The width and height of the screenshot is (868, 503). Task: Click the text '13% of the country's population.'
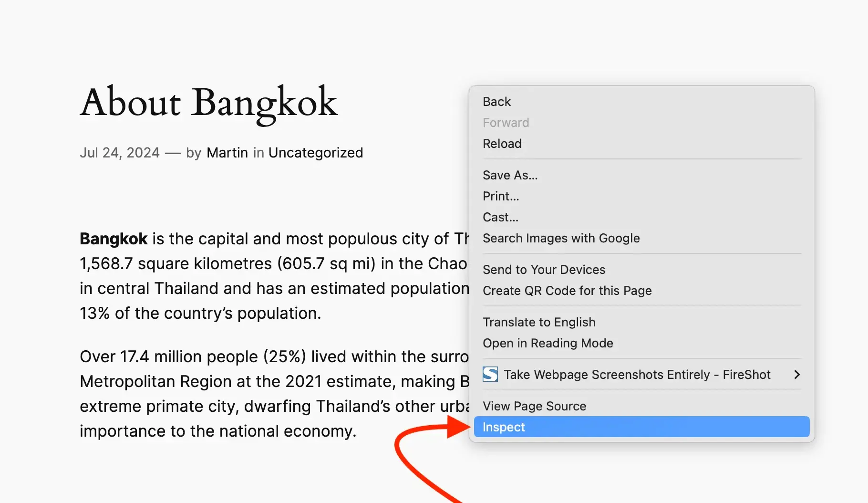click(x=200, y=314)
